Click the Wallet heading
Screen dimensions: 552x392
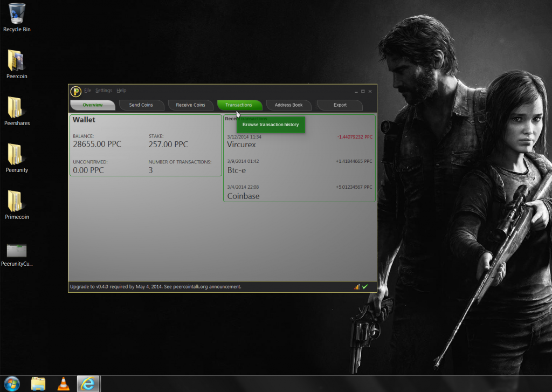click(84, 120)
